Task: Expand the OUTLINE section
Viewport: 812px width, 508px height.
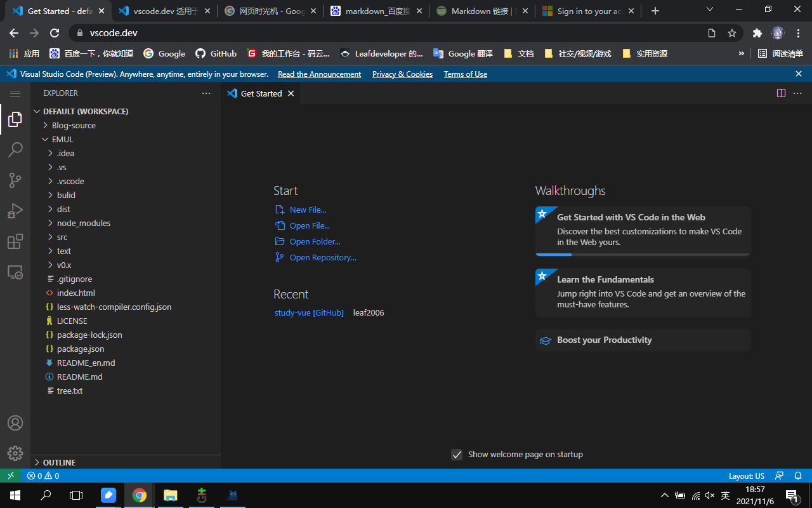Action: click(x=59, y=462)
